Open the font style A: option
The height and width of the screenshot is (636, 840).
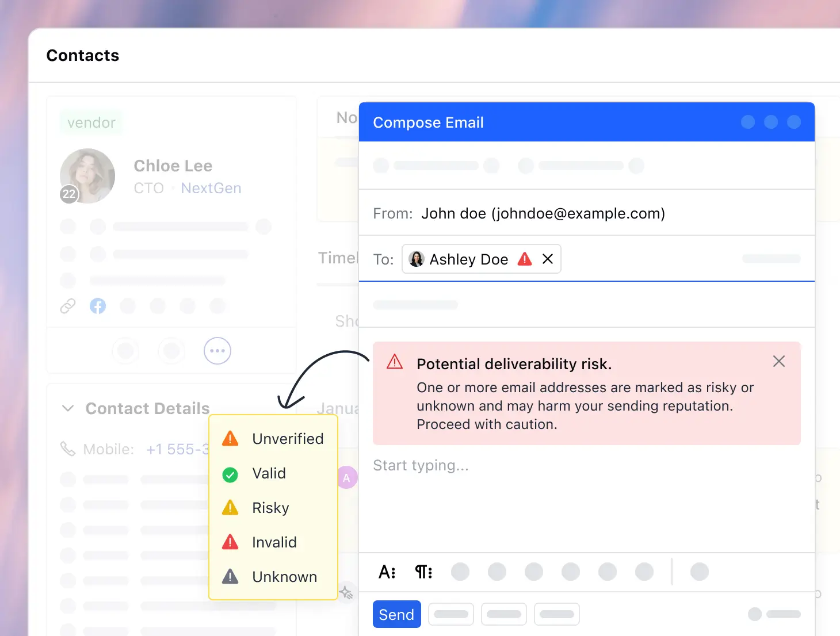click(387, 572)
